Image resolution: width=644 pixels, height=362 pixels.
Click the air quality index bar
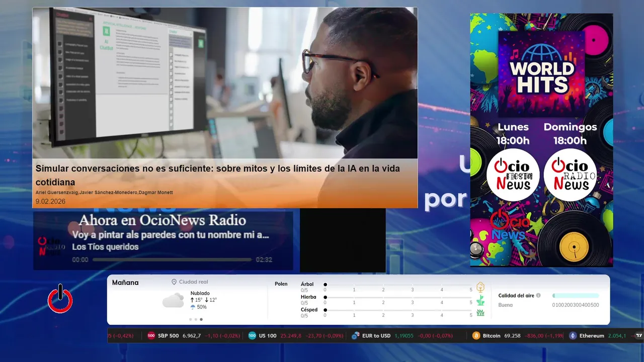[576, 296]
